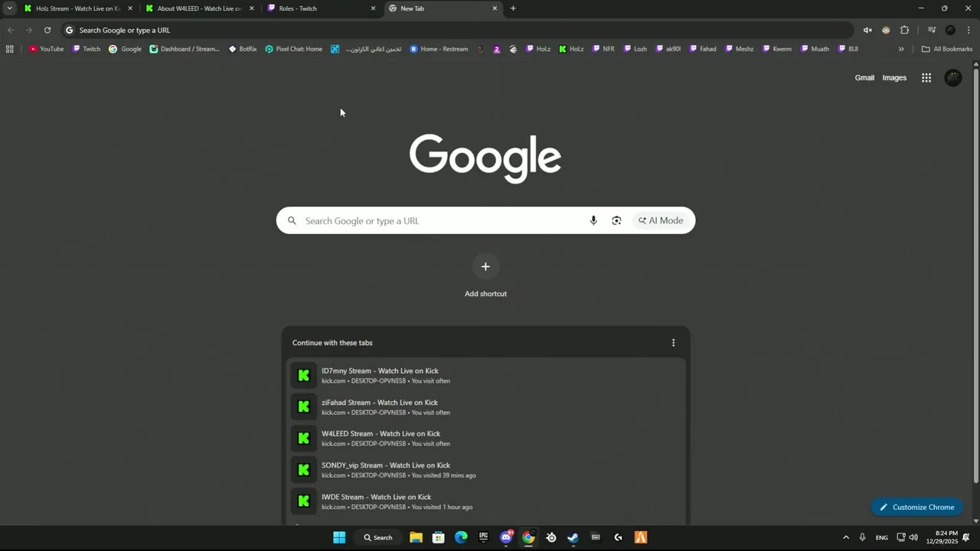Open the taskbar volume control

(x=913, y=537)
